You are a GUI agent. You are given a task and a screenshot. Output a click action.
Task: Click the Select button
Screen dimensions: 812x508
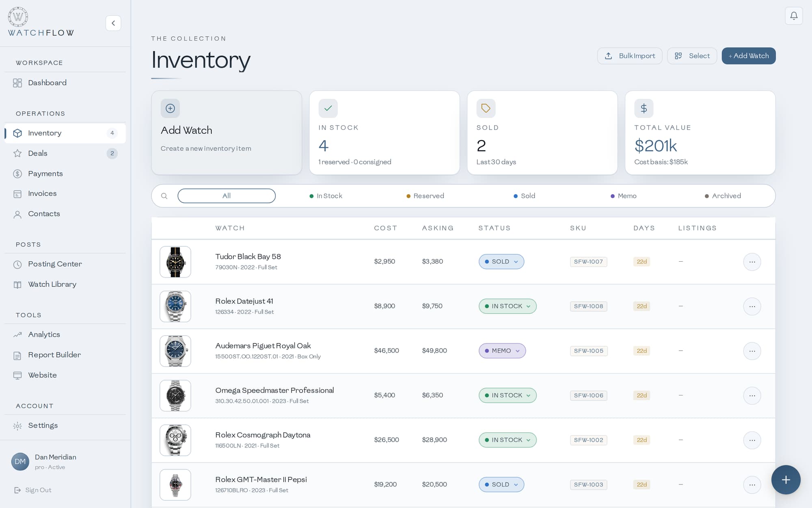pos(692,56)
